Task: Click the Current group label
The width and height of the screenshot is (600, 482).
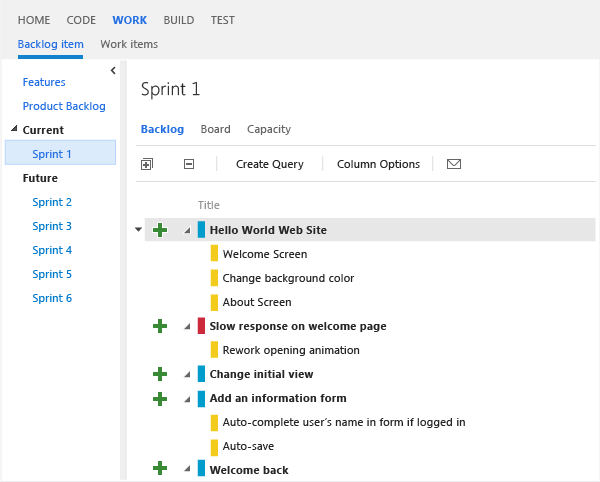Action: click(x=43, y=130)
